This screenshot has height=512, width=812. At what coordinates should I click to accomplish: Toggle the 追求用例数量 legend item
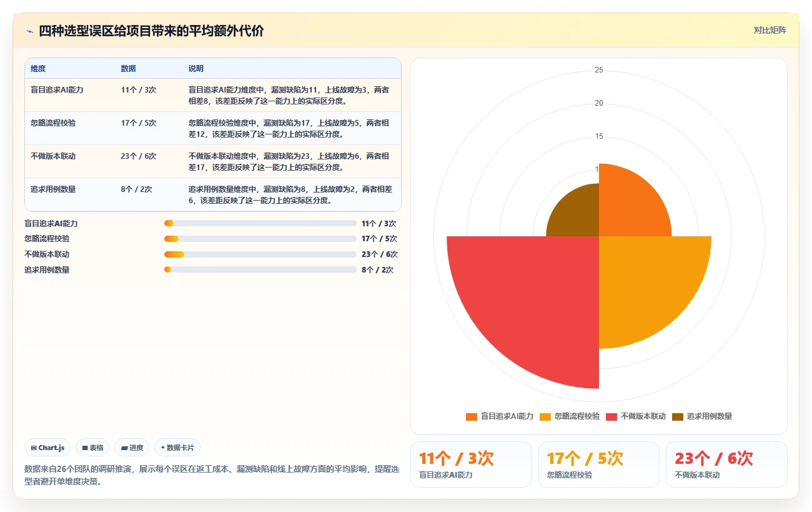[702, 416]
